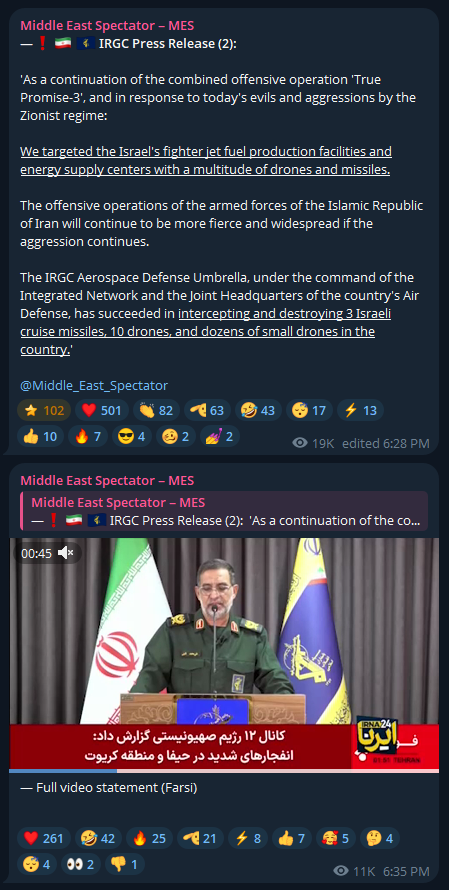This screenshot has width=449, height=890.
Task: Click the sunglasses emoji reaction 4
Action: pyautogui.click(x=132, y=436)
